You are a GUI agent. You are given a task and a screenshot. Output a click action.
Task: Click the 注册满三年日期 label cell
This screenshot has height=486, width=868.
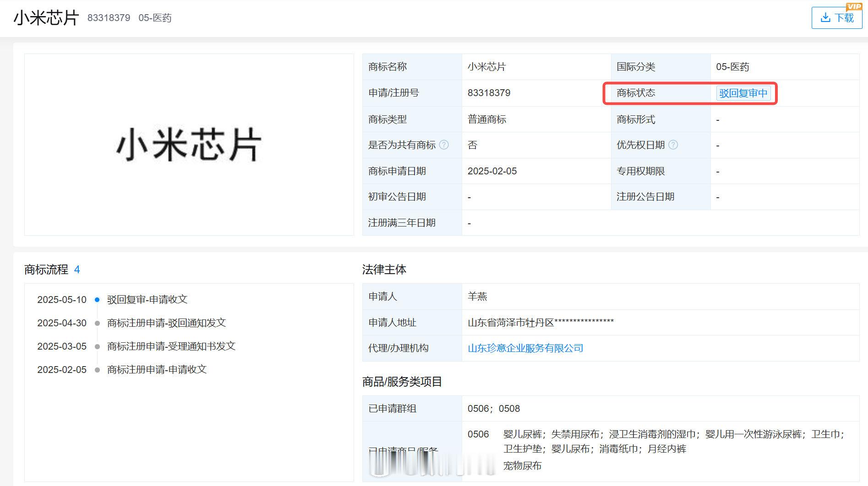point(412,223)
